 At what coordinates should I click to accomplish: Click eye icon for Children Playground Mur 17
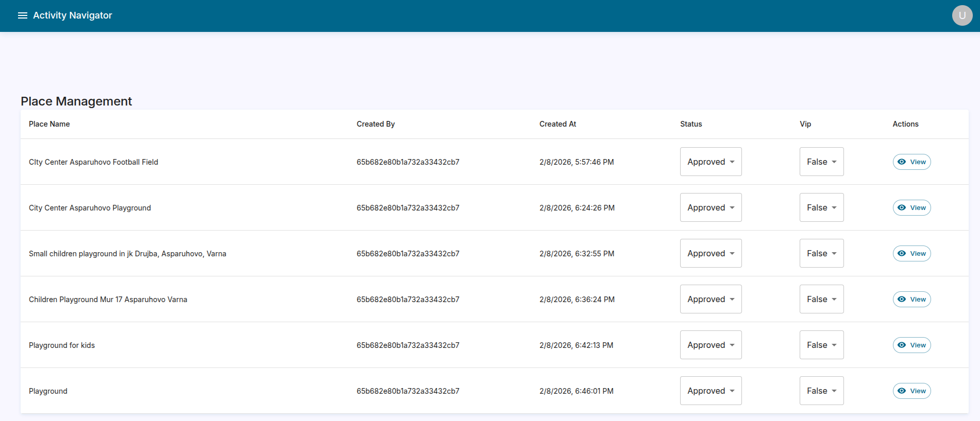tap(902, 299)
